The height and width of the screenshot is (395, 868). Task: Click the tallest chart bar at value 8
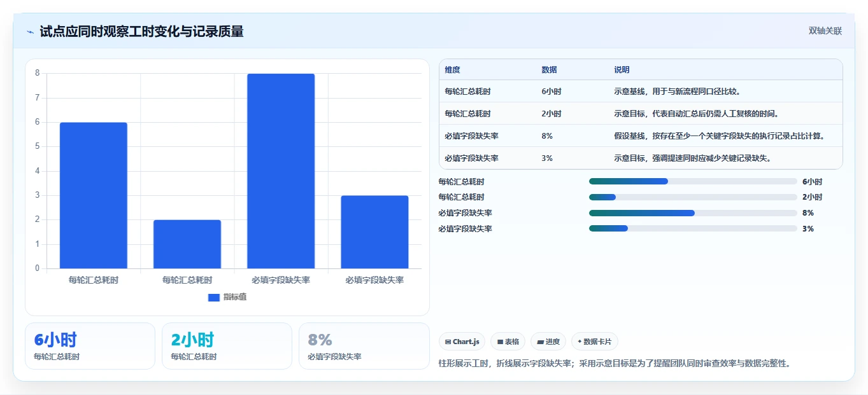281,171
